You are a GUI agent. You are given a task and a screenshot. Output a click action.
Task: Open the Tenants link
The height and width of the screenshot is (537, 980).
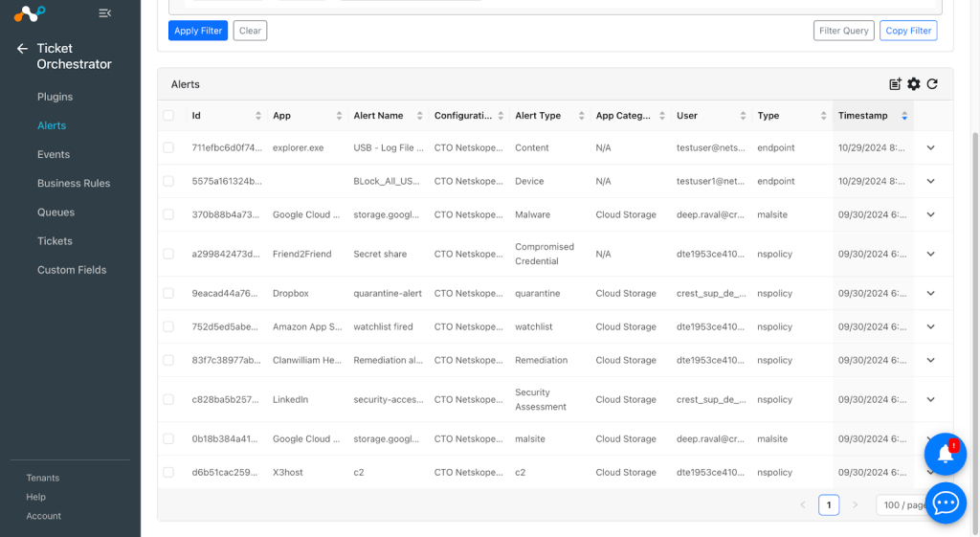[x=42, y=478]
